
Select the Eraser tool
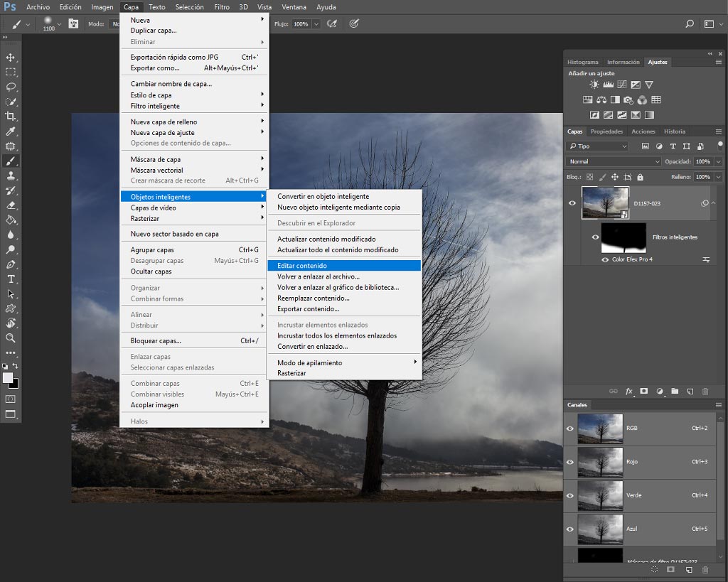pyautogui.click(x=10, y=205)
